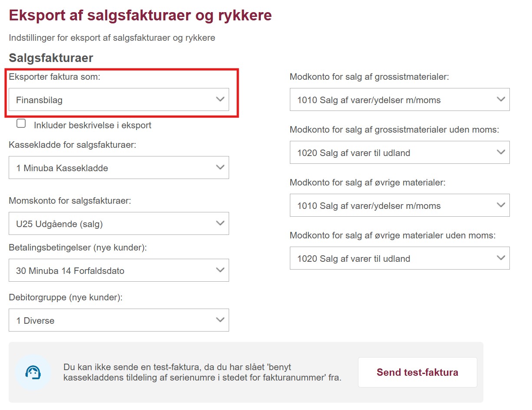Viewport: 532px width, 410px height.
Task: Click chevron arrow on '1 Diverse' dropdown
Action: [220, 320]
